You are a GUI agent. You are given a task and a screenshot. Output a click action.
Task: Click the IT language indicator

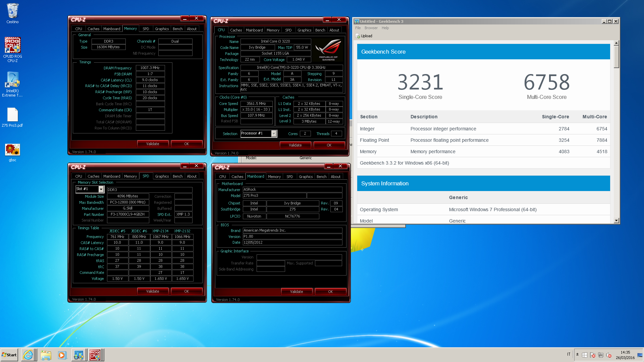(569, 354)
